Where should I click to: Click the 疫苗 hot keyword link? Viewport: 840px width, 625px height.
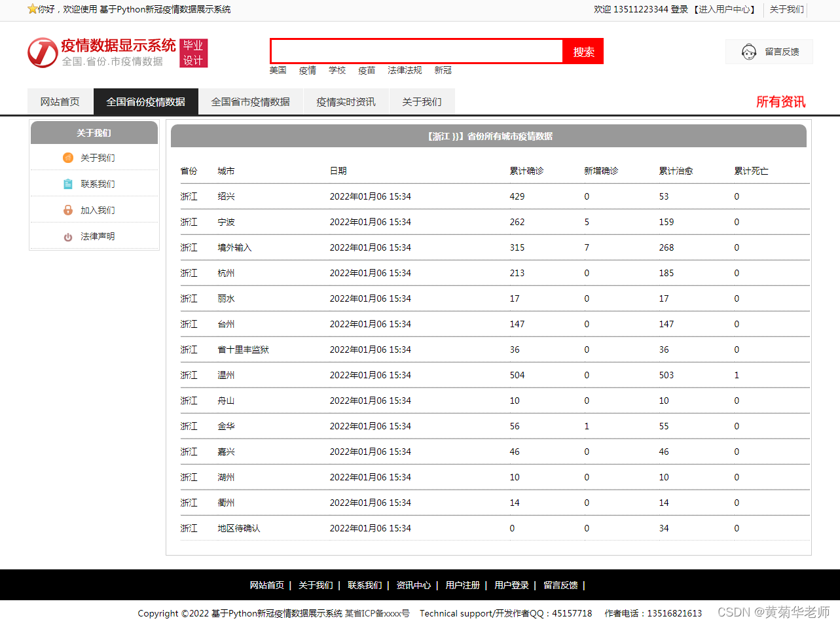(367, 70)
